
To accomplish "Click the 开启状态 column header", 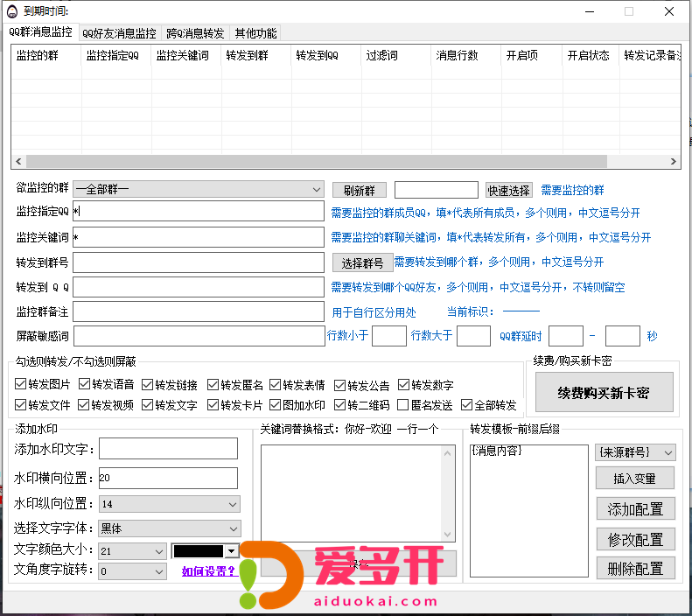I will click(x=591, y=56).
